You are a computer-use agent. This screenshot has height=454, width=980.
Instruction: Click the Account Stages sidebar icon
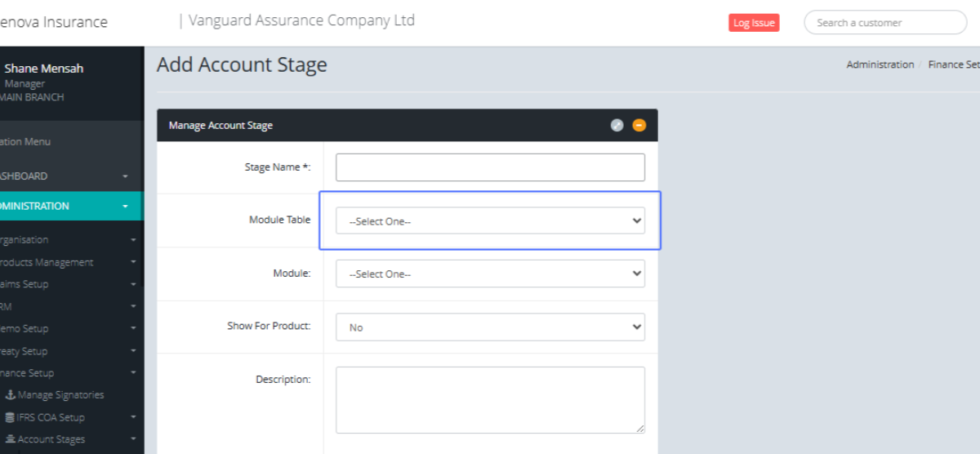click(x=11, y=439)
